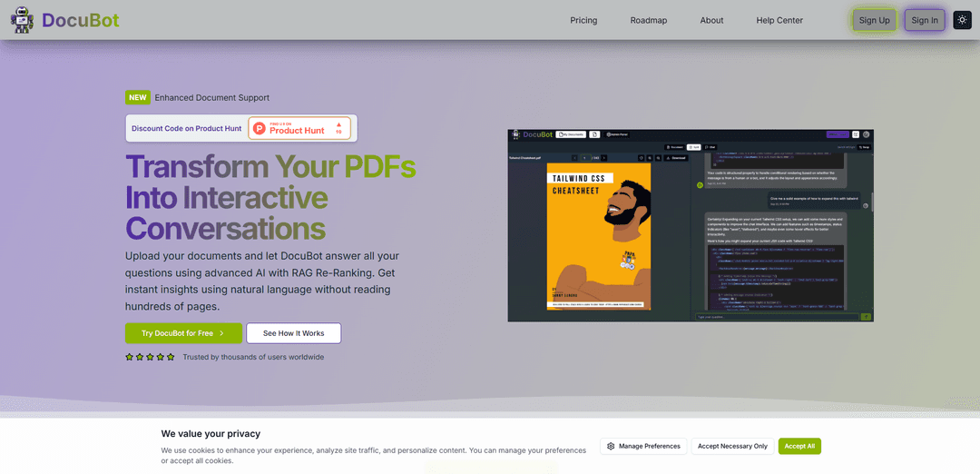Click "Trusted by thousands of users worldwide"
The height and width of the screenshot is (474, 980).
[x=253, y=357]
